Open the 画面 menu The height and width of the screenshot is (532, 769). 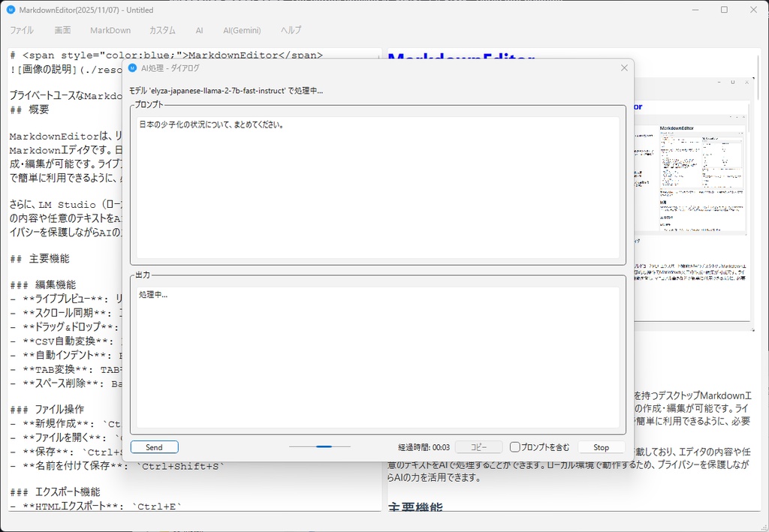click(x=62, y=30)
